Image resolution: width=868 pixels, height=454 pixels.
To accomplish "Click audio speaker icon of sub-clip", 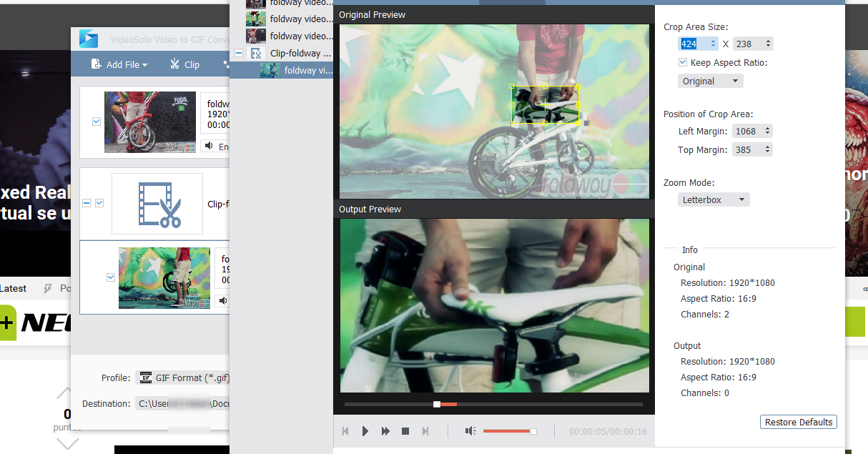I will pyautogui.click(x=223, y=300).
